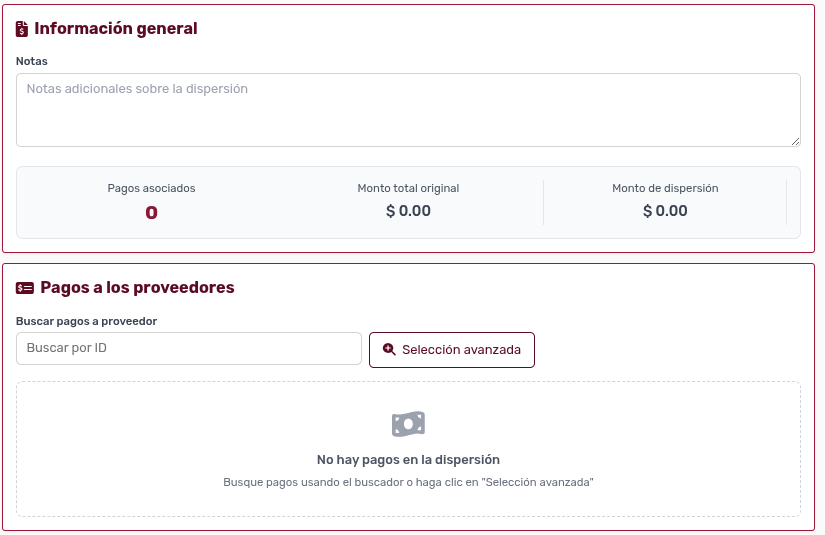Focus the Notas text area
The height and width of the screenshot is (535, 825).
[408, 110]
